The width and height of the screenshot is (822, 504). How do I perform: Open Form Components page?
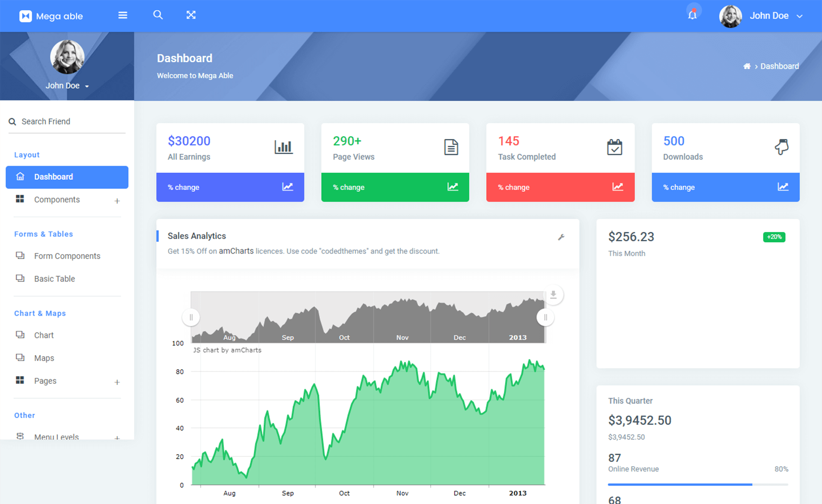pos(67,256)
